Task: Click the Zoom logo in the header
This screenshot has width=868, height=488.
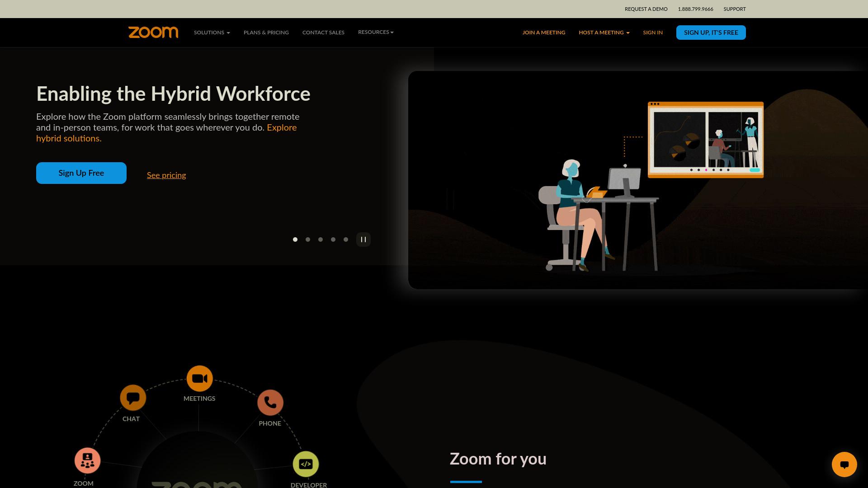Action: pyautogui.click(x=153, y=32)
